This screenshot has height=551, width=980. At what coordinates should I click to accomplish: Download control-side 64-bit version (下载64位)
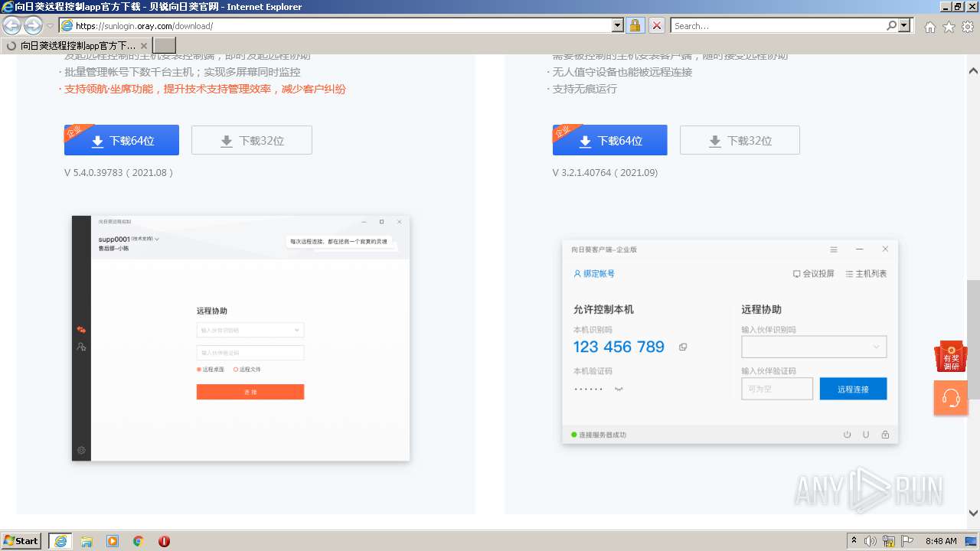(122, 141)
